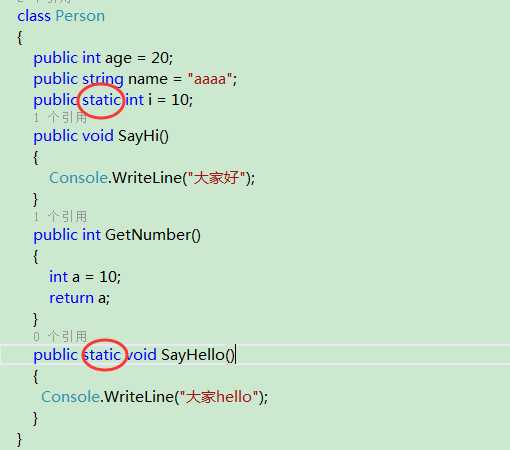This screenshot has height=450, width=510.
Task: Click the 'return' keyword
Action: (x=71, y=298)
